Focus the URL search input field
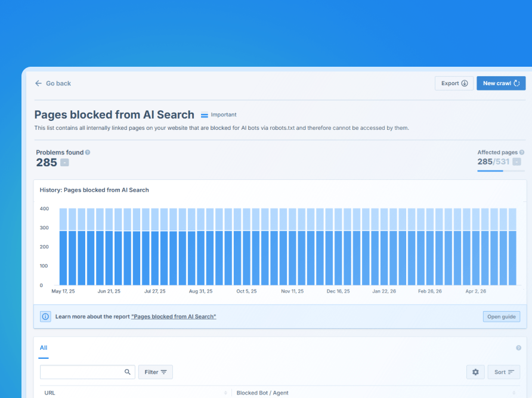Screen dimensions: 532x398 point(88,372)
